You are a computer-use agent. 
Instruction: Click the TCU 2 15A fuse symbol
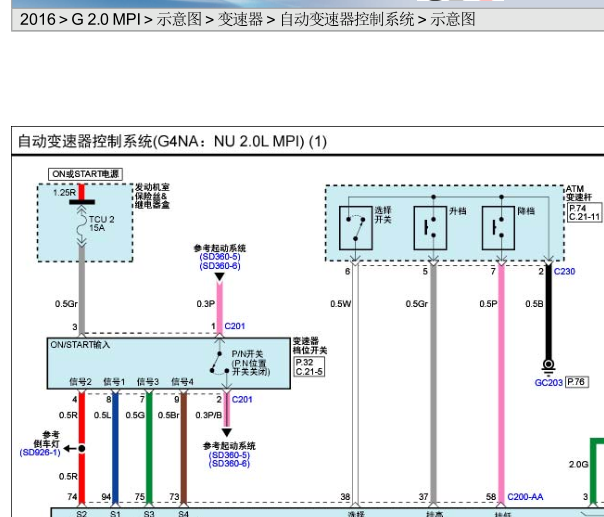click(82, 227)
